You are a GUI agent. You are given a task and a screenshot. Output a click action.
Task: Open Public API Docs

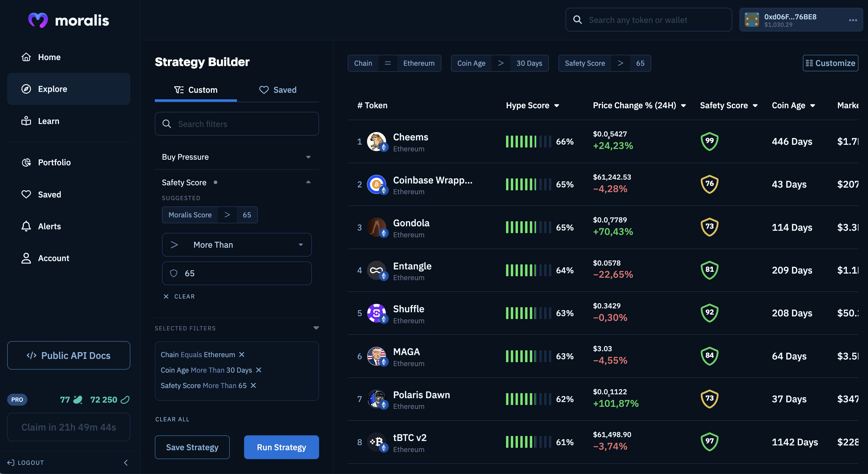[69, 356]
